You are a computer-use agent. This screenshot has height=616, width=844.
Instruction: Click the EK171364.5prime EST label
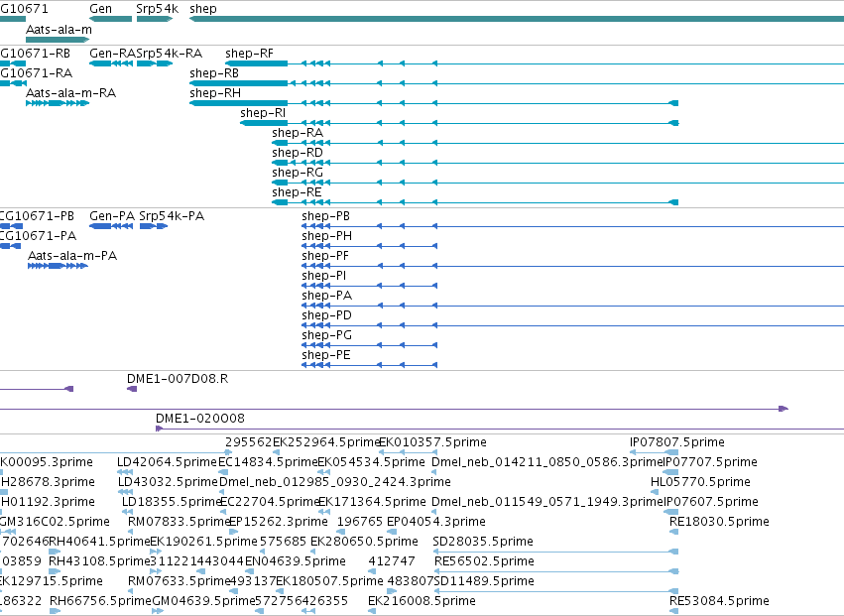pos(372,502)
